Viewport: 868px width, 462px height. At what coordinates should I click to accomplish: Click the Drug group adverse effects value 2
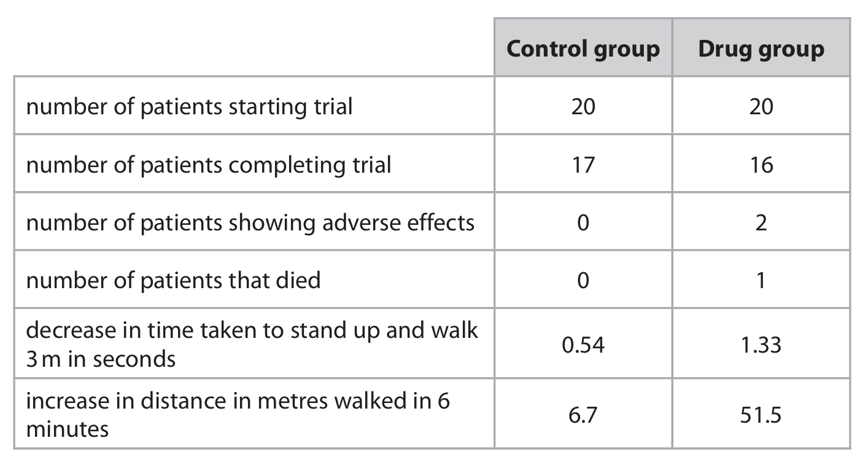tap(761, 222)
